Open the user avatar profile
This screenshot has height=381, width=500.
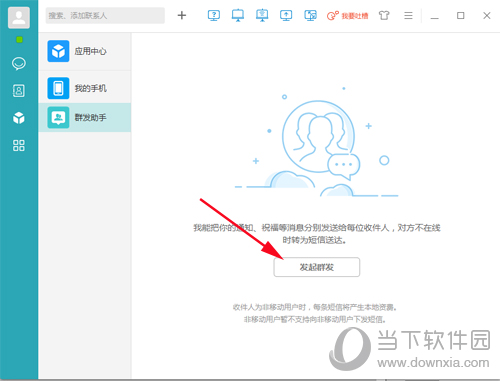(19, 17)
